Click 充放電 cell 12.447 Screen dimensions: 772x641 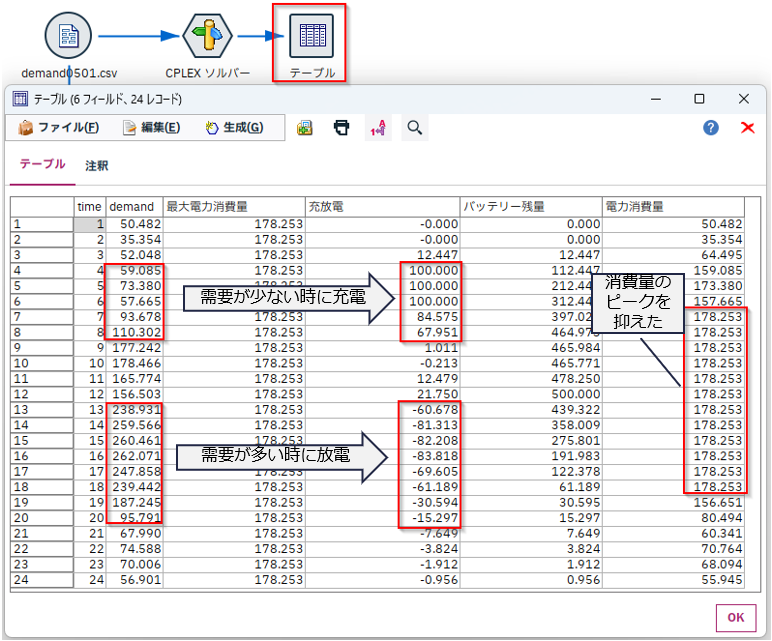(383, 255)
